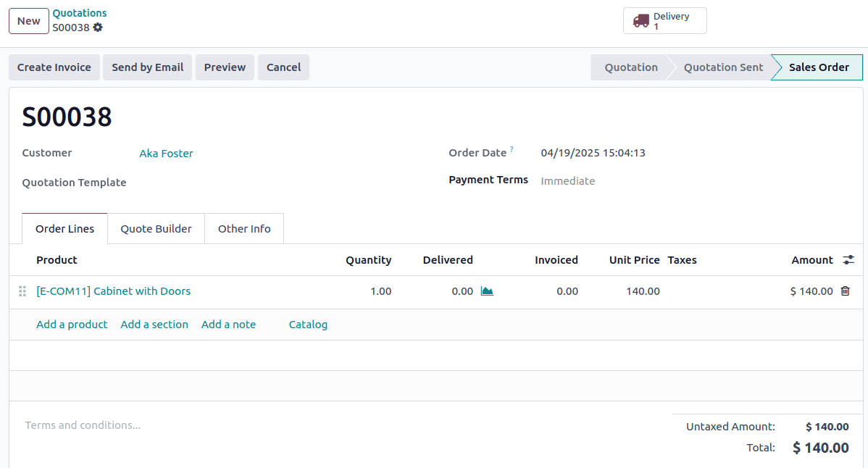
Task: Open the product Catalog
Action: tap(309, 325)
